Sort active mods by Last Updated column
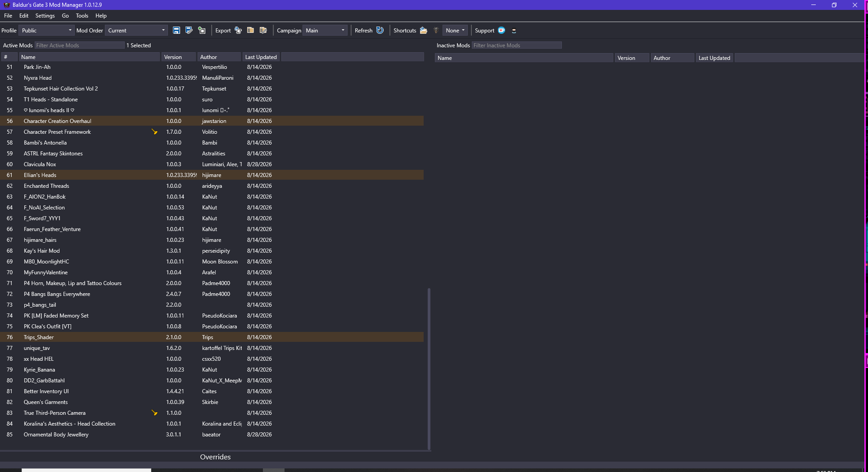This screenshot has width=868, height=472. (261, 57)
